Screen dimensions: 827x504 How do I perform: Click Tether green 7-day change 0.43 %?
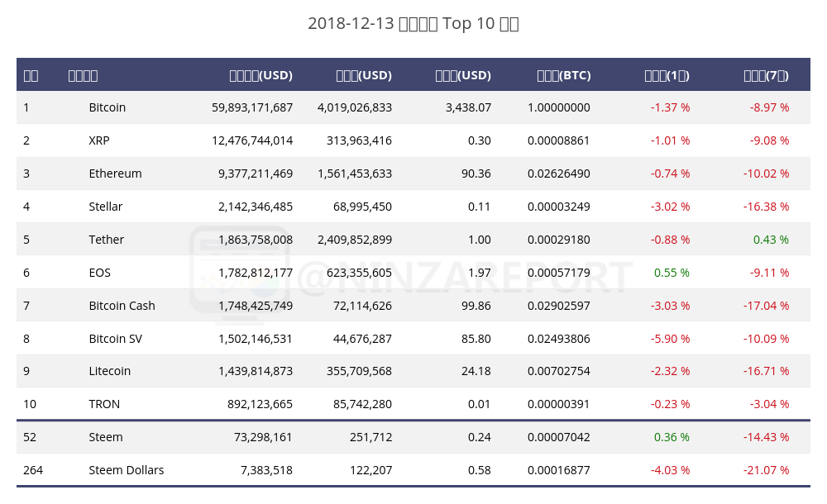771,240
